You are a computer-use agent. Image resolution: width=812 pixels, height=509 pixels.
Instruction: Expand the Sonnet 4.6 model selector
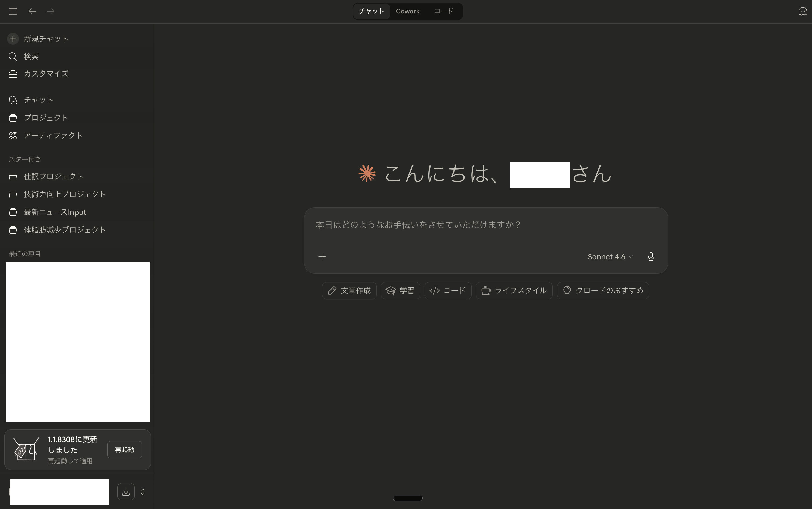[x=610, y=257]
